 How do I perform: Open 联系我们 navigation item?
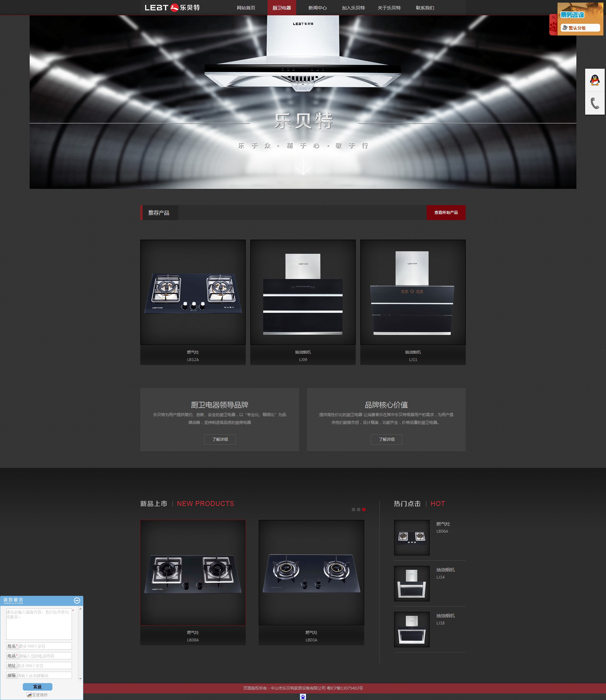pos(425,8)
